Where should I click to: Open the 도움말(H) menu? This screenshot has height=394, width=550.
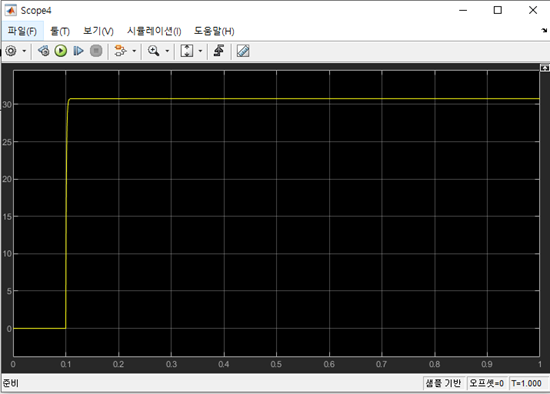pos(214,31)
